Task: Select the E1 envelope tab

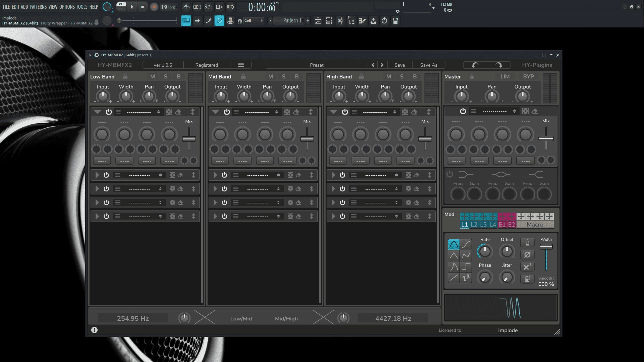Action: pos(502,225)
